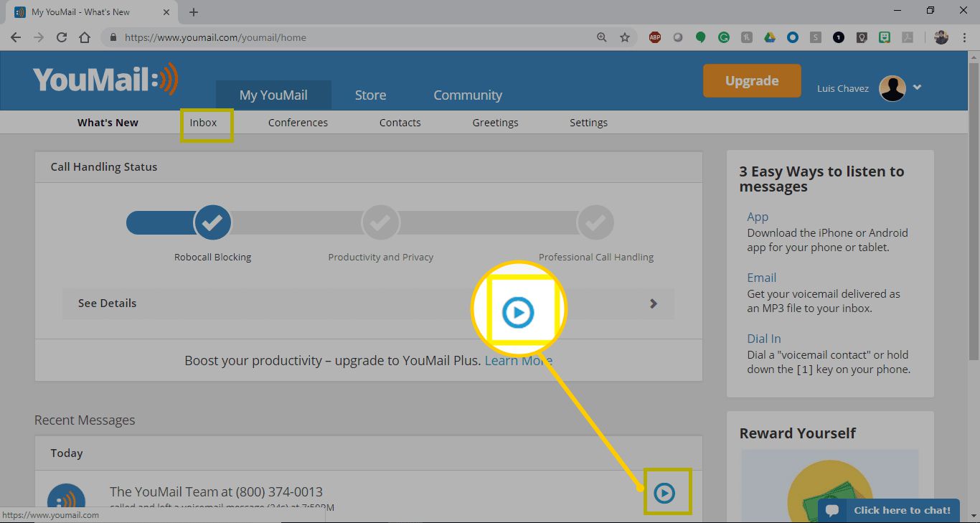Expand See Details chevron row
980x523 pixels.
click(x=368, y=303)
